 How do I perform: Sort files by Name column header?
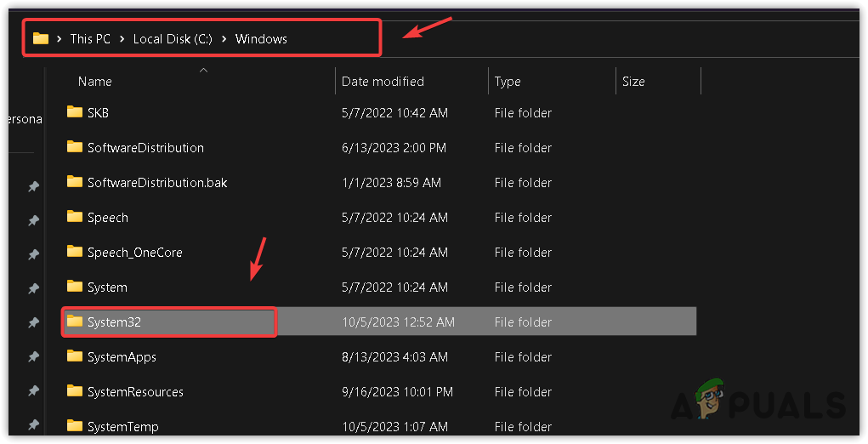click(x=95, y=82)
